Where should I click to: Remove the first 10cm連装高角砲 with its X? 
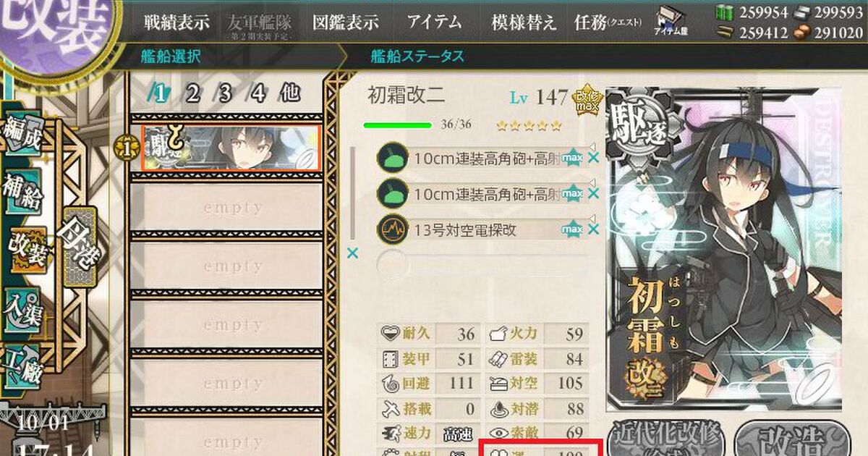click(593, 156)
